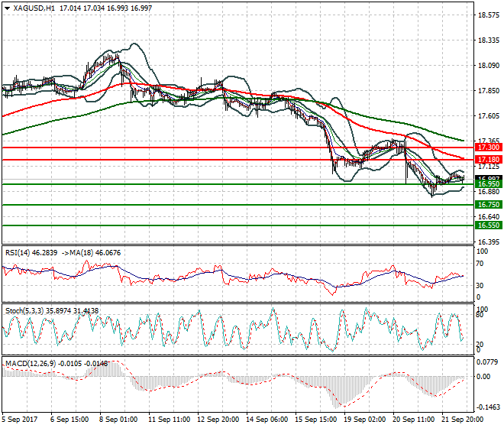
Task: Open the chart menu triangle beside XAGUSD,H1
Action: (7, 8)
